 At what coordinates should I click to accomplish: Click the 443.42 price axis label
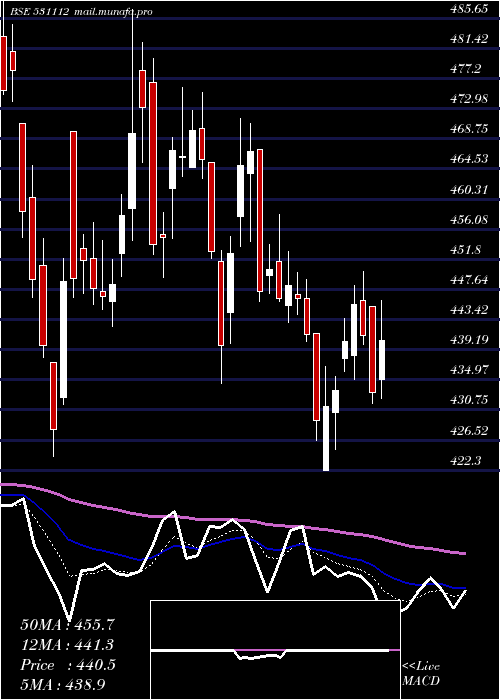coord(469,310)
